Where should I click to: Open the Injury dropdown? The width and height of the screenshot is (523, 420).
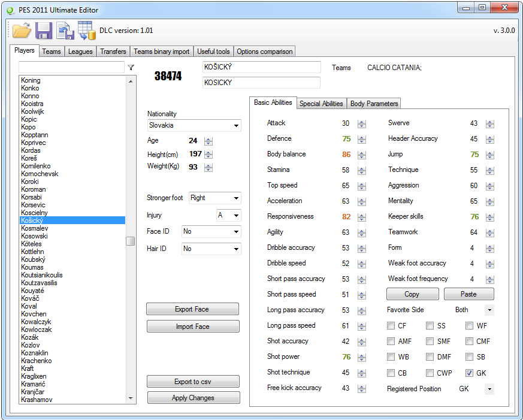pos(228,216)
